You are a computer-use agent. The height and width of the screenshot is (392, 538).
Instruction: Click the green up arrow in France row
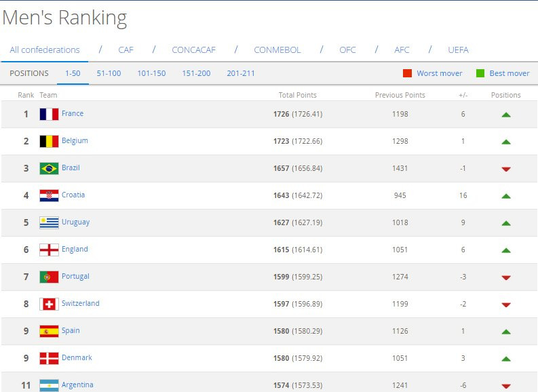(x=505, y=115)
